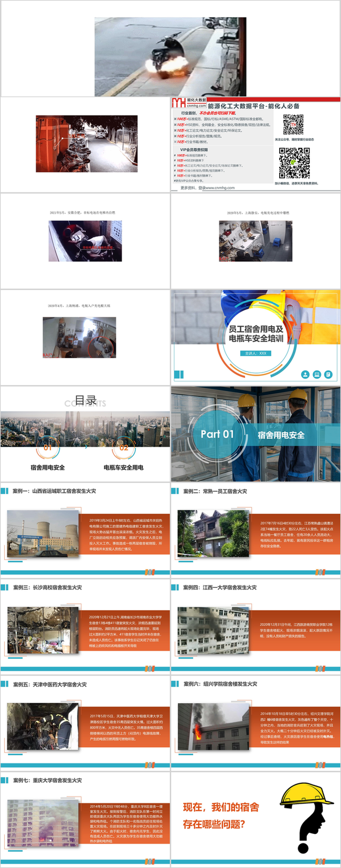Click the 主讲人:XXX presenter label
Screen dimensions: 341x868
(x=256, y=353)
